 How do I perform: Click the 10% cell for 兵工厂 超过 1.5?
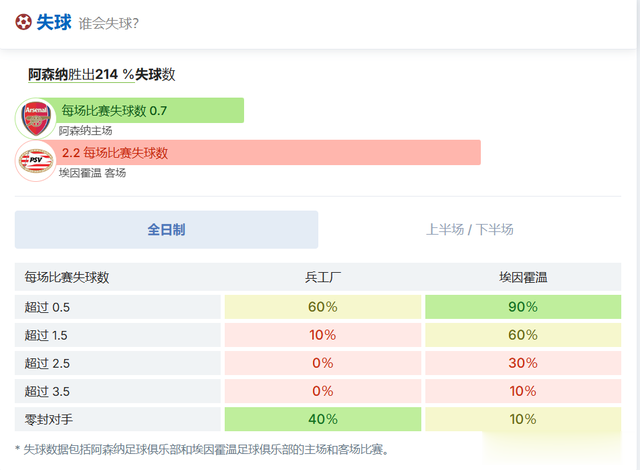tap(323, 334)
